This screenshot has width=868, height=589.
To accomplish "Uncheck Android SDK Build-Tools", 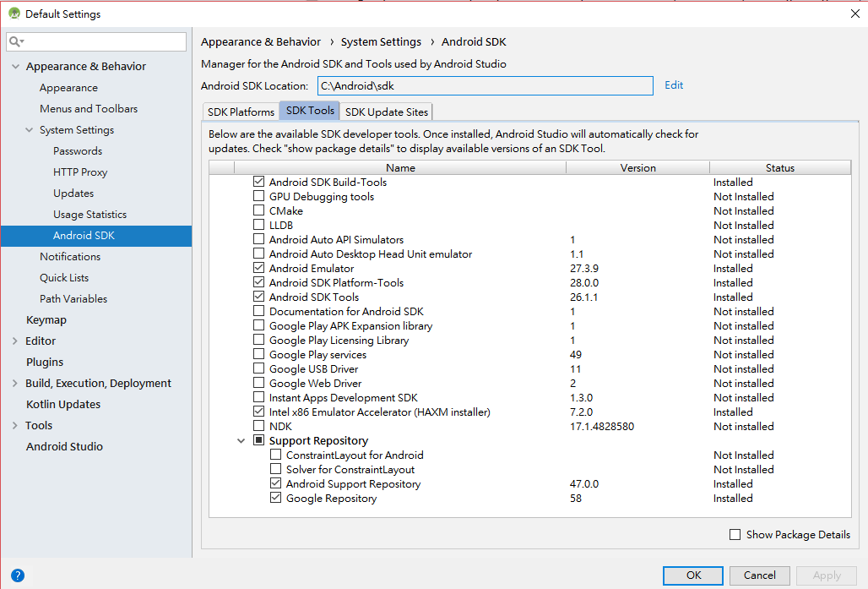I will pos(258,181).
